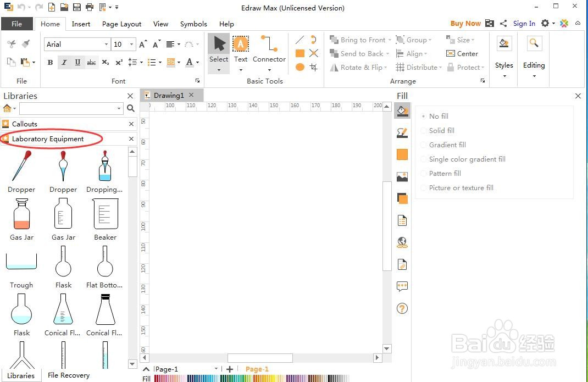Switch to the Page Layout tab
Screen dimensions: 588x382
(121, 24)
